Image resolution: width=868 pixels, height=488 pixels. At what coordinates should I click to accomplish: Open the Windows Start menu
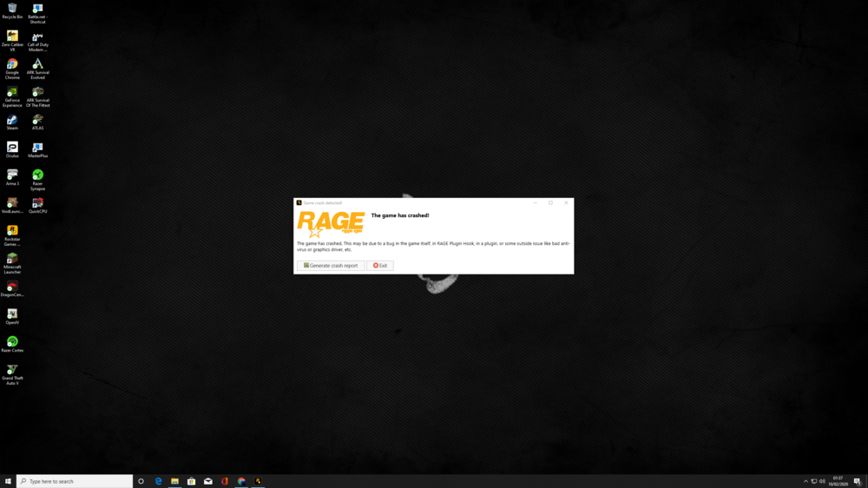(x=8, y=481)
